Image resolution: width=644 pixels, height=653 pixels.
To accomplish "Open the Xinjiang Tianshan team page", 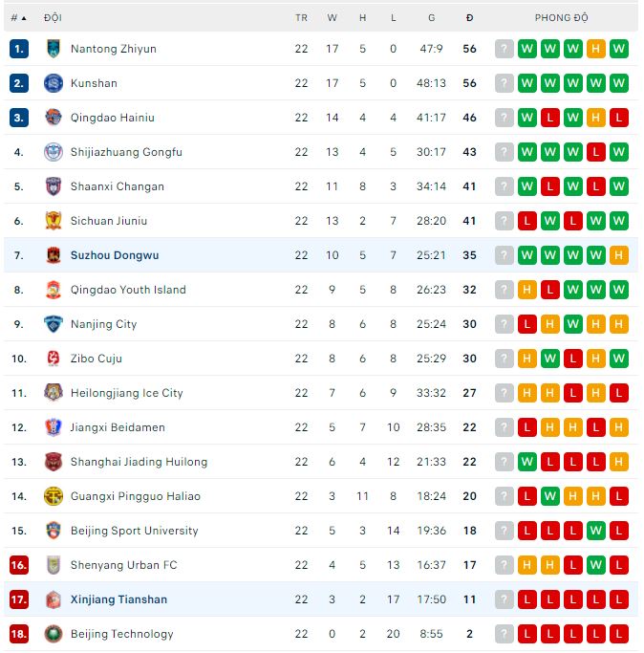I will click(118, 599).
